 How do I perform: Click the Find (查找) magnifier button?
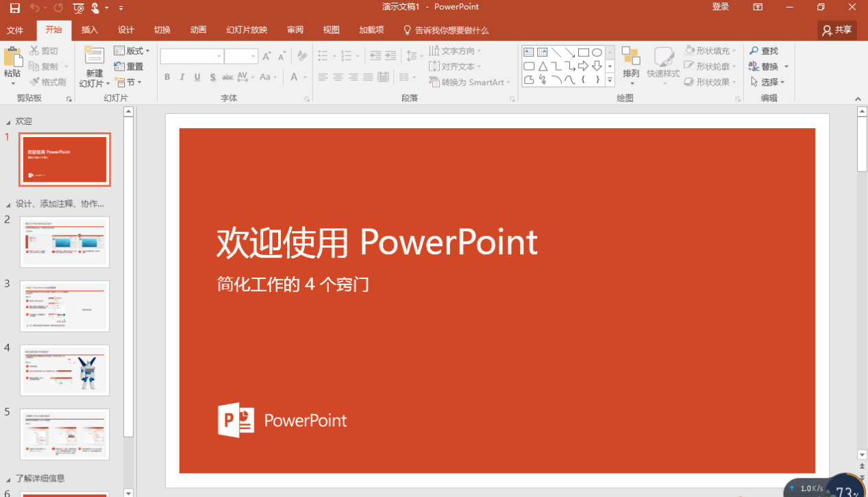[764, 51]
